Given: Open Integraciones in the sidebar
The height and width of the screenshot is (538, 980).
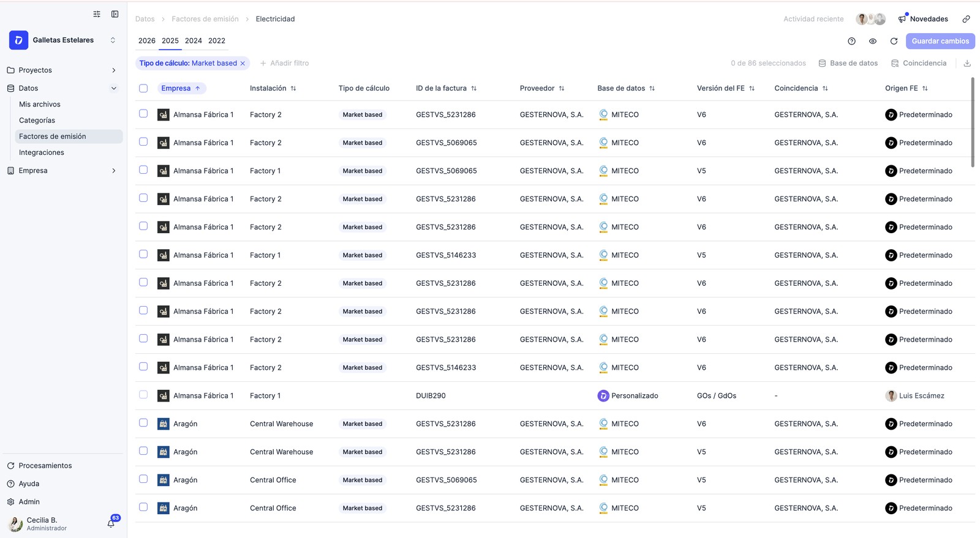Looking at the screenshot, I should pos(42,152).
